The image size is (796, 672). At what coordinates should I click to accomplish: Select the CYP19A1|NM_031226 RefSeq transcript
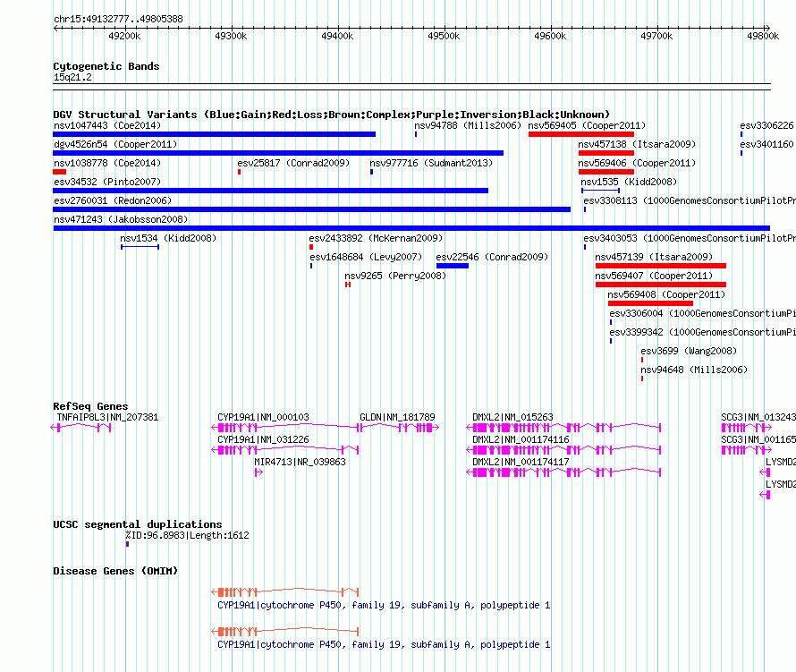click(284, 450)
